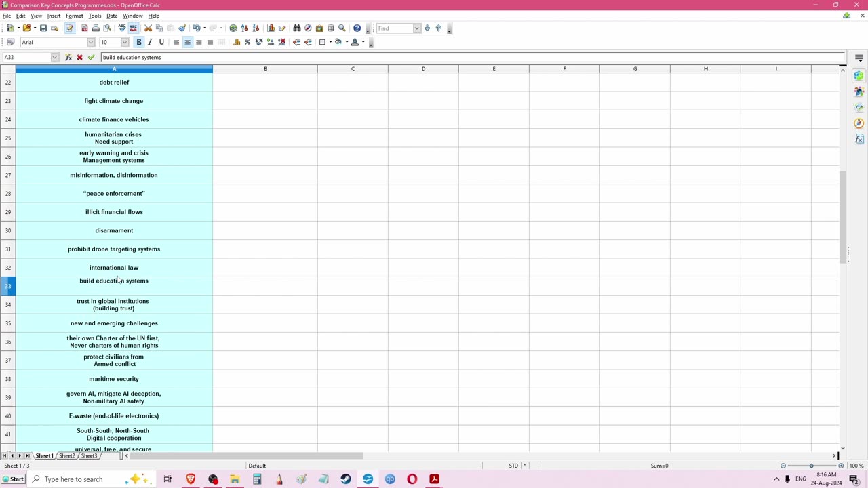Open the Navigator compass icon
868x488 pixels.
click(308, 28)
